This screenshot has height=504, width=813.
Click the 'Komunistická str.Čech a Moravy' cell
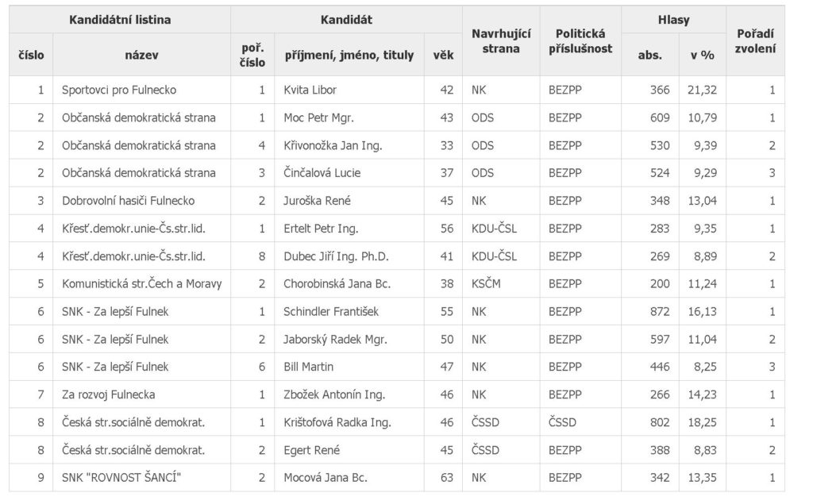[141, 283]
